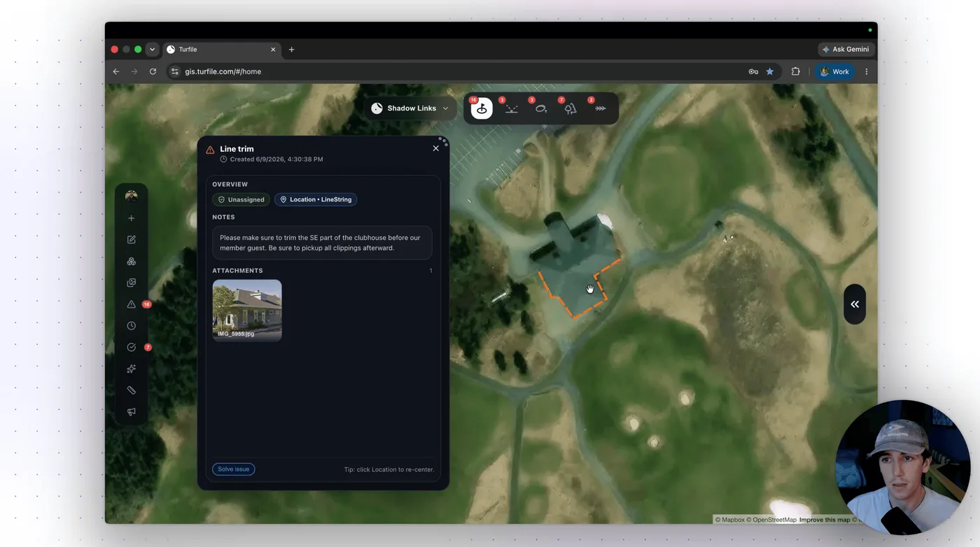This screenshot has width=980, height=547.
Task: Click the Location LineString chip
Action: [x=316, y=199]
